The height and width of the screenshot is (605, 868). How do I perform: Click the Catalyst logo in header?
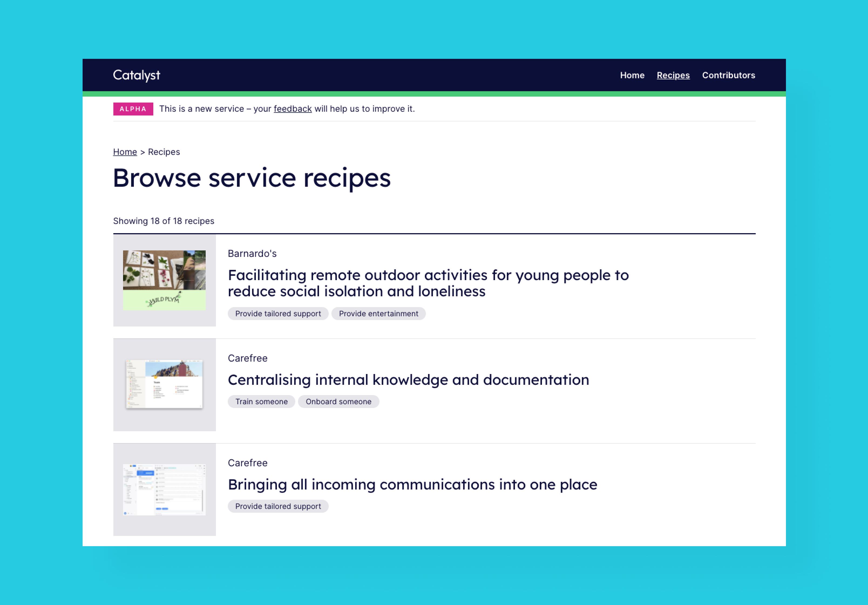pos(137,75)
